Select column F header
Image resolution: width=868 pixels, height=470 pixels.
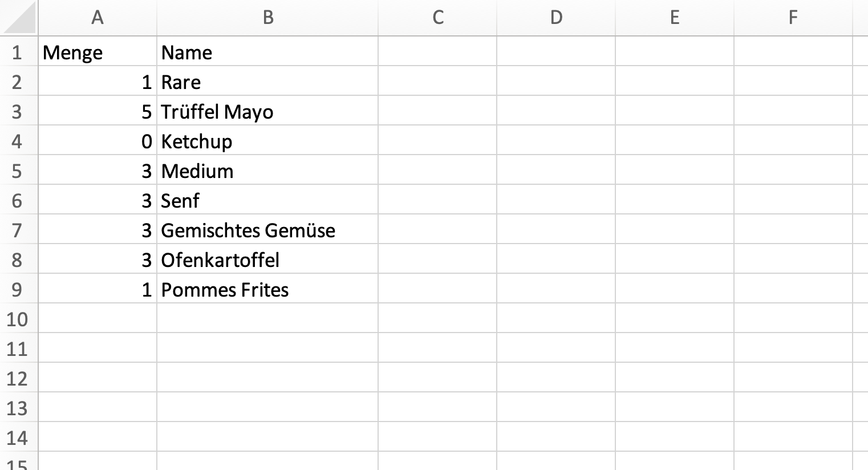793,18
